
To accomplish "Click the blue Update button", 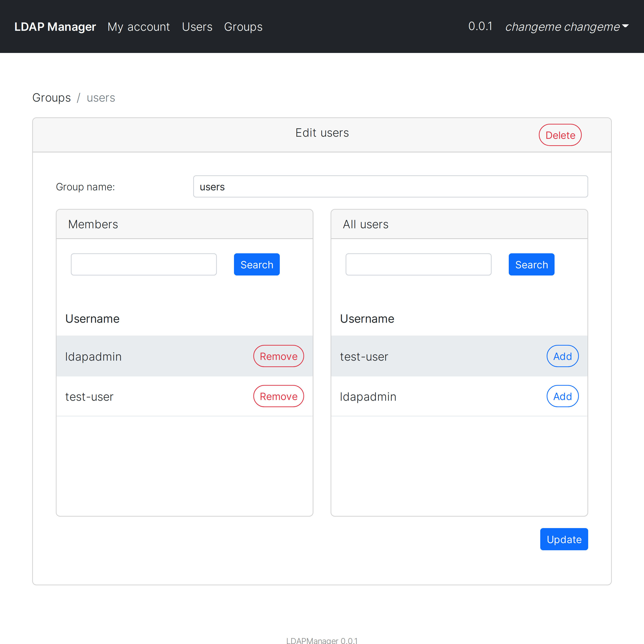I will 564,539.
